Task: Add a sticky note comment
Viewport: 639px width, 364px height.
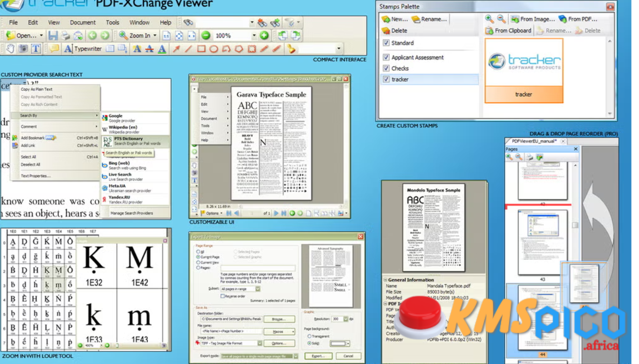Action: tap(54, 49)
